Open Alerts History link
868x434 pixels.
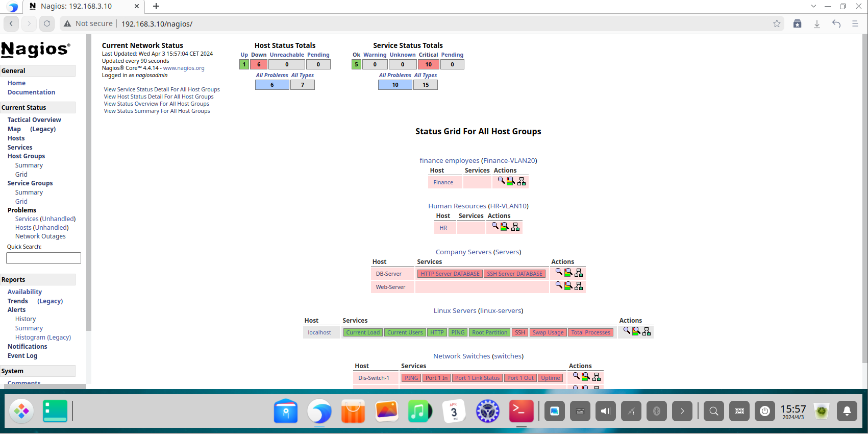pos(26,319)
